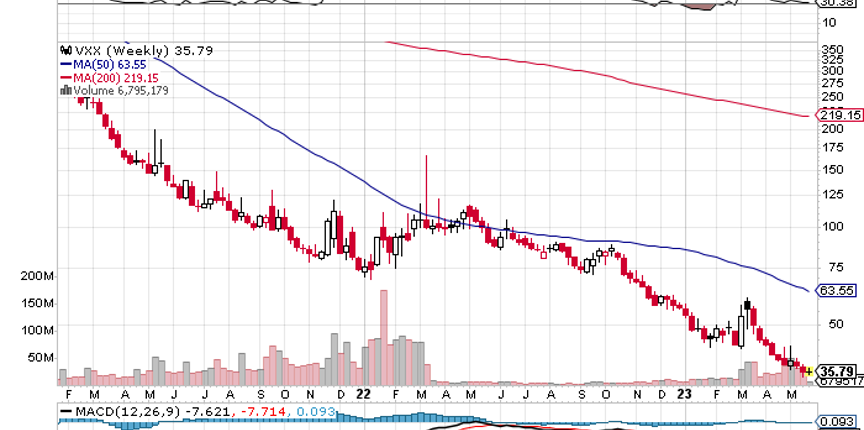Click the Volume 6,795,179 legend text
Image resolution: width=864 pixels, height=430 pixels.
[118, 90]
